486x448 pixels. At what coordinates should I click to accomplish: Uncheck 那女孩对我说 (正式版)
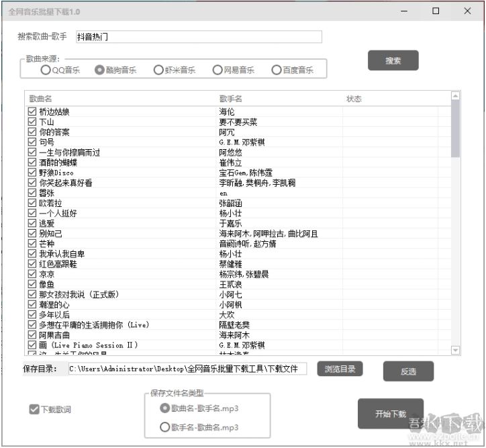pyautogui.click(x=32, y=294)
